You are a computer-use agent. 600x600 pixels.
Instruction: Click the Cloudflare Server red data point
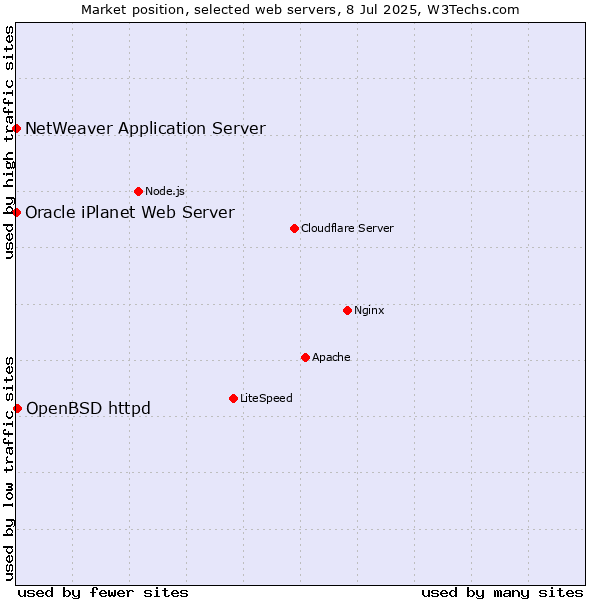[294, 228]
